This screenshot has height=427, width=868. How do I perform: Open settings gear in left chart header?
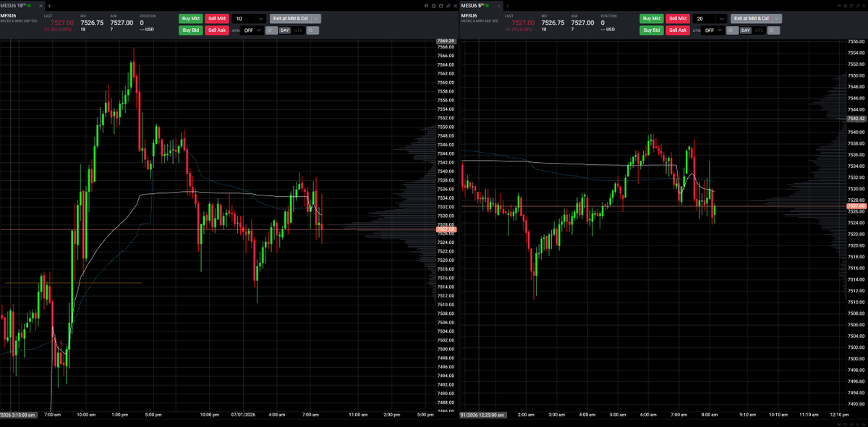point(433,6)
